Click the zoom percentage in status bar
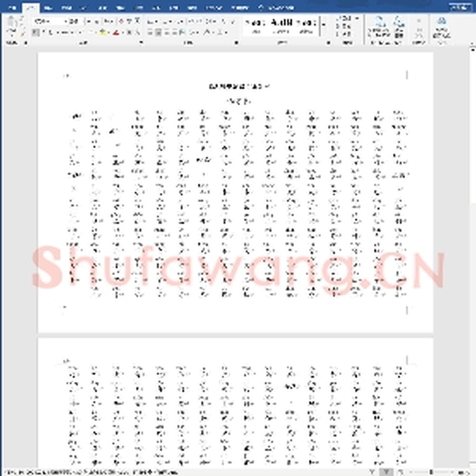 click(x=464, y=472)
